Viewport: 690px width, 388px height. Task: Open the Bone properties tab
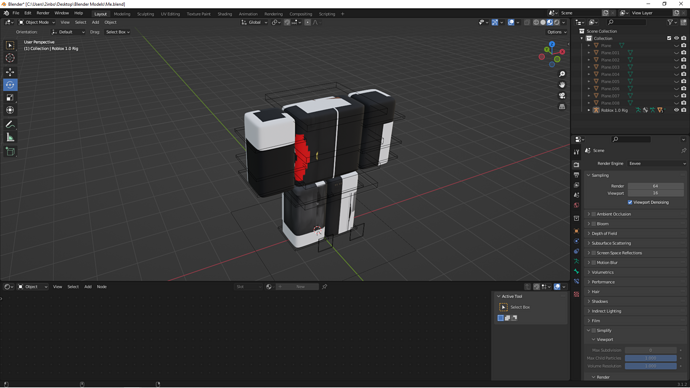point(576,271)
